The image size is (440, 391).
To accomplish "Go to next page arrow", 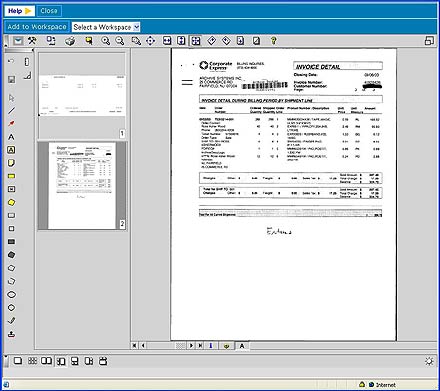I will pyautogui.click(x=191, y=346).
